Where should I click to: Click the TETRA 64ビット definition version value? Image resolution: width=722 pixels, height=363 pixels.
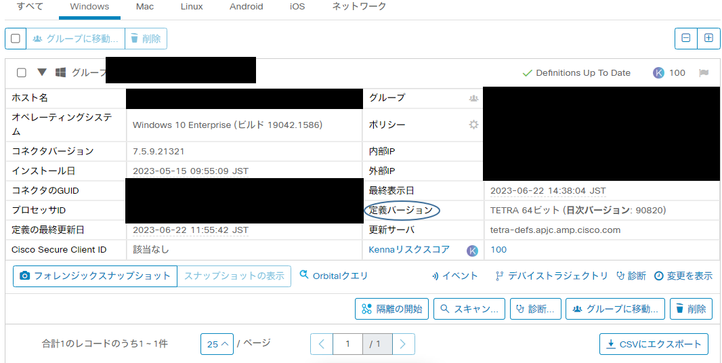coord(578,211)
